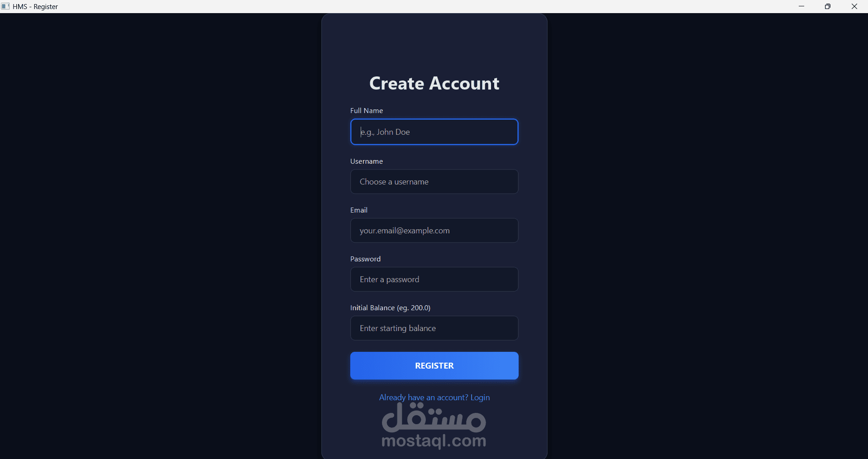Click the Initial Balance input field
The width and height of the screenshot is (868, 459).
(x=434, y=328)
